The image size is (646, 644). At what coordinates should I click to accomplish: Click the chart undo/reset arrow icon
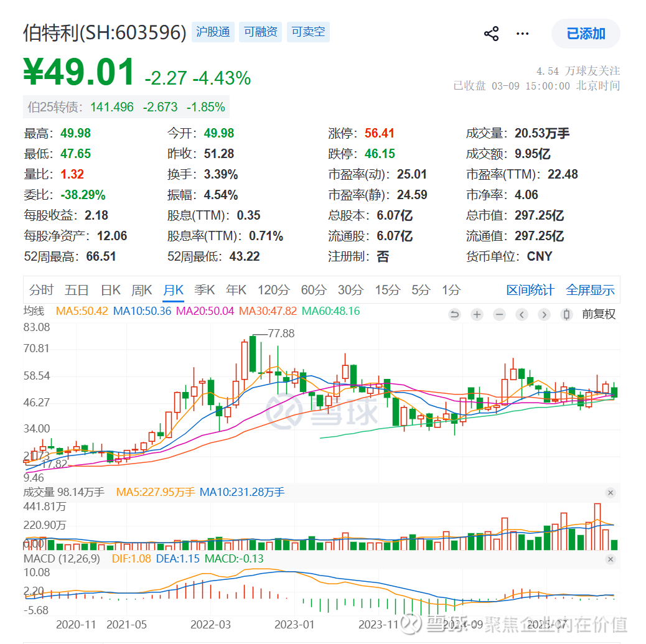tap(454, 315)
